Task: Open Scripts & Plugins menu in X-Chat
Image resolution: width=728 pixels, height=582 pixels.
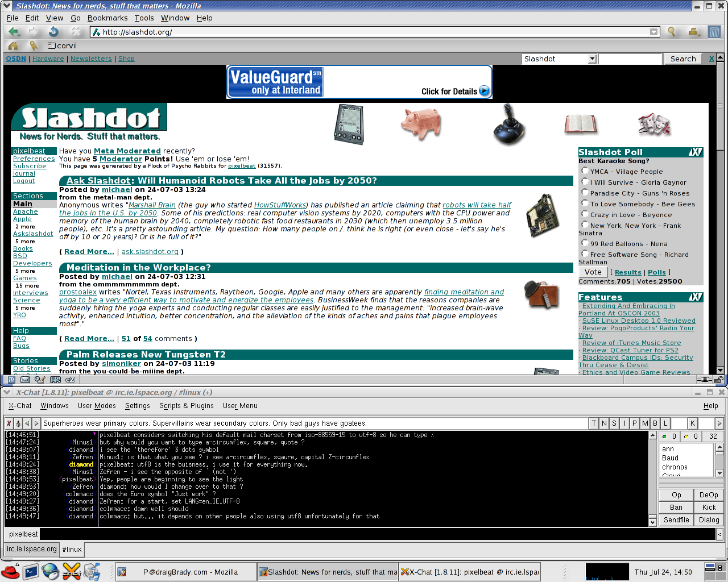Action: click(187, 405)
